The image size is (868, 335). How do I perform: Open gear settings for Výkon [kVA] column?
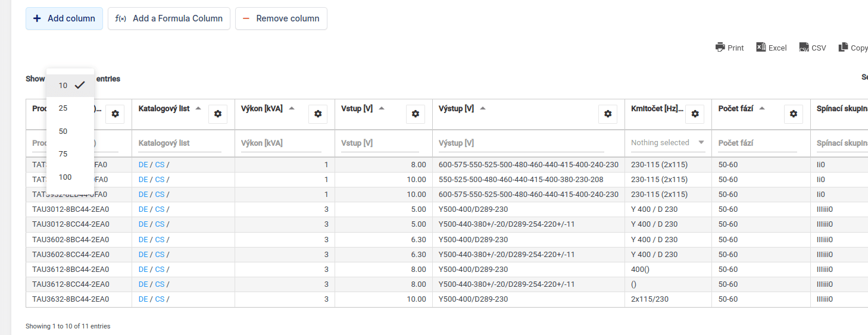tap(318, 114)
